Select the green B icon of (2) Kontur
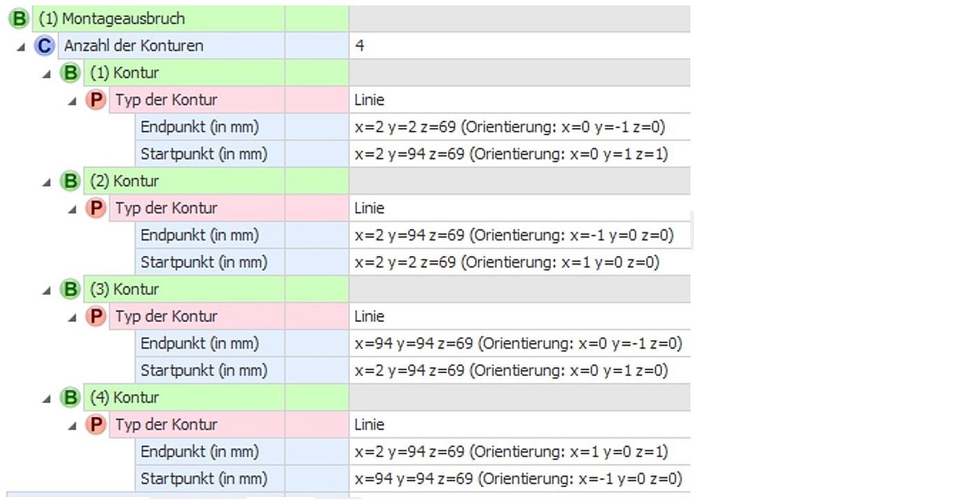 pyautogui.click(x=70, y=181)
